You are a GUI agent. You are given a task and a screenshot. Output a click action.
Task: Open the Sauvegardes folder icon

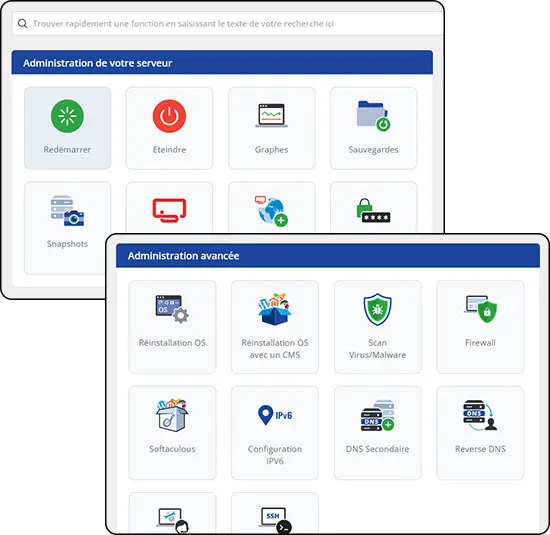(374, 116)
